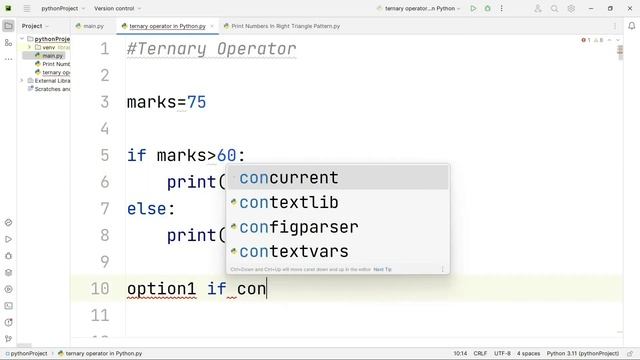Open Project view options dropdown
The width and height of the screenshot is (640, 360).
(35, 26)
